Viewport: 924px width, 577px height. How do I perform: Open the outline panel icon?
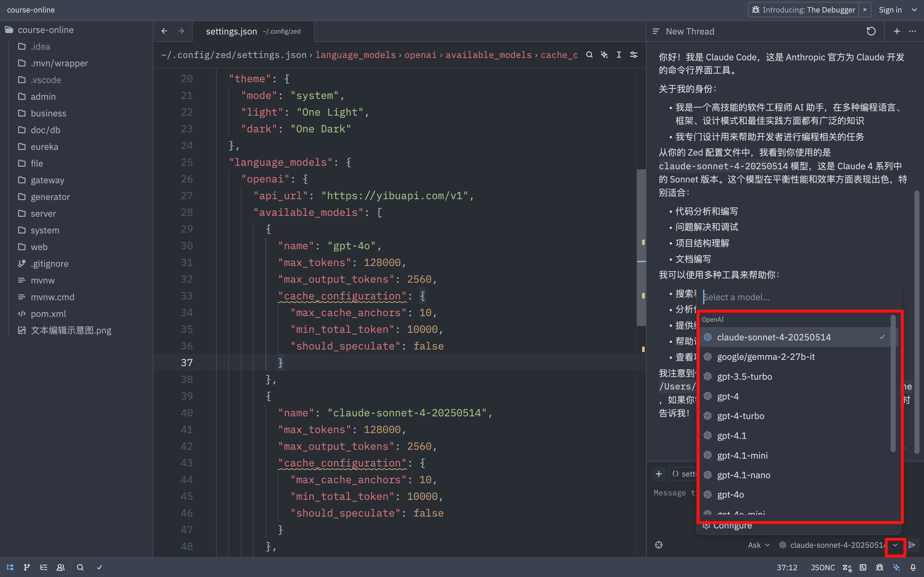point(44,567)
